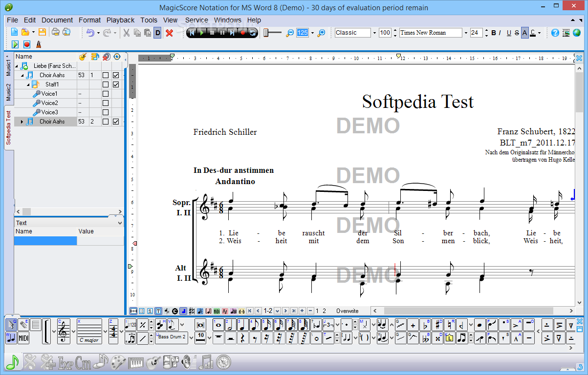Screen dimensions: 588x375
Task: Toggle the checked box in Staff1 row
Action: pos(116,84)
